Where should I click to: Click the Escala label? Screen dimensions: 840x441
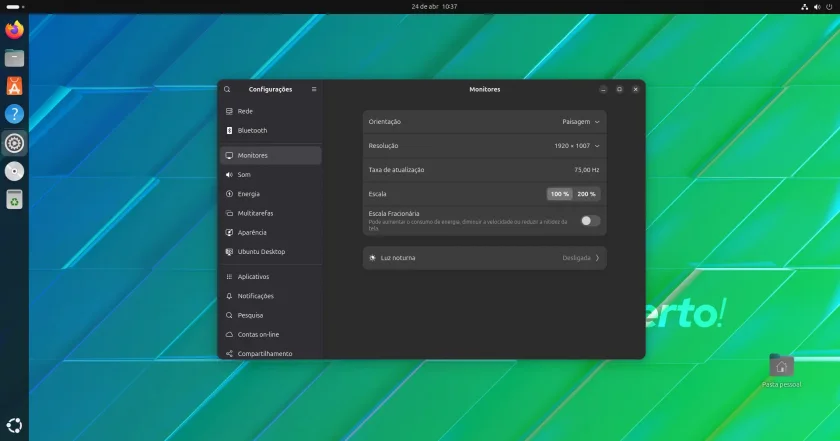[377, 194]
